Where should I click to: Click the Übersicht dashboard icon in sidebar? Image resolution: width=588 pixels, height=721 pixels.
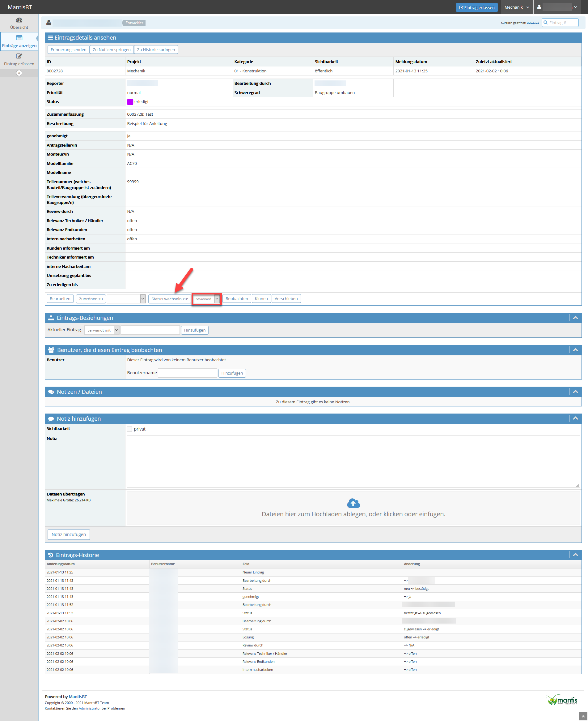point(19,20)
